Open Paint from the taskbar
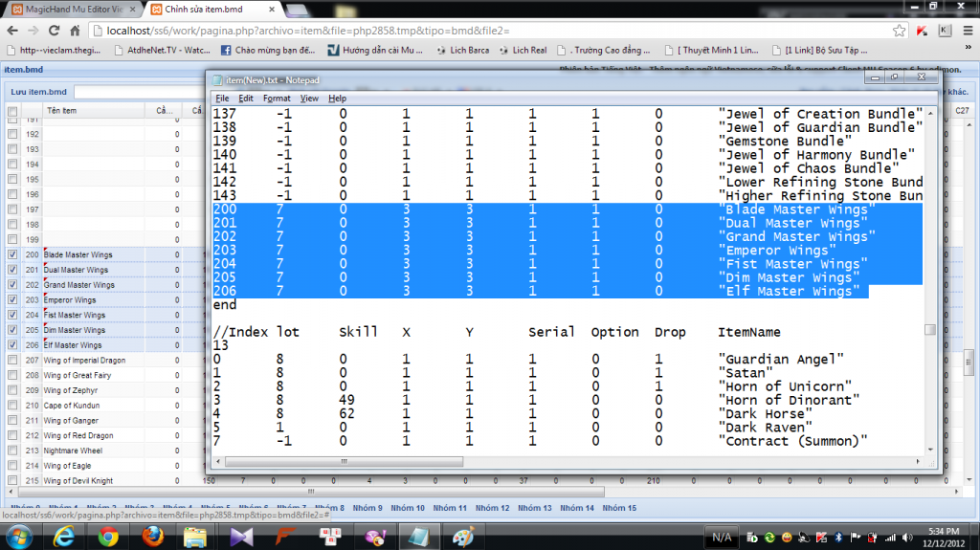 pos(461,537)
